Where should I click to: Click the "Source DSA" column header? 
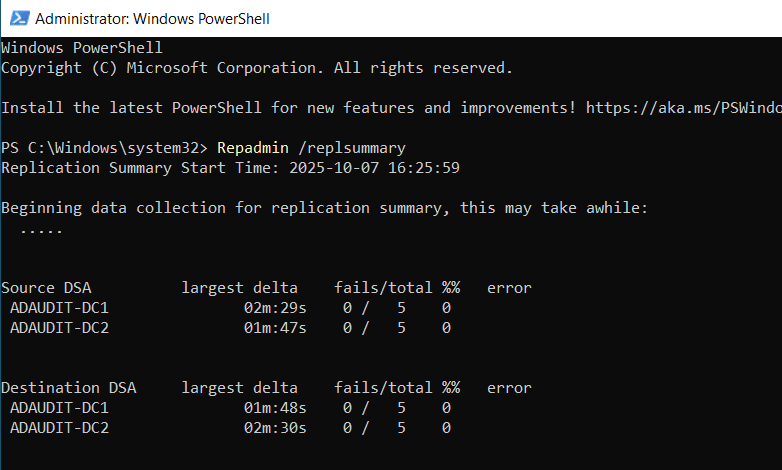pyautogui.click(x=46, y=287)
